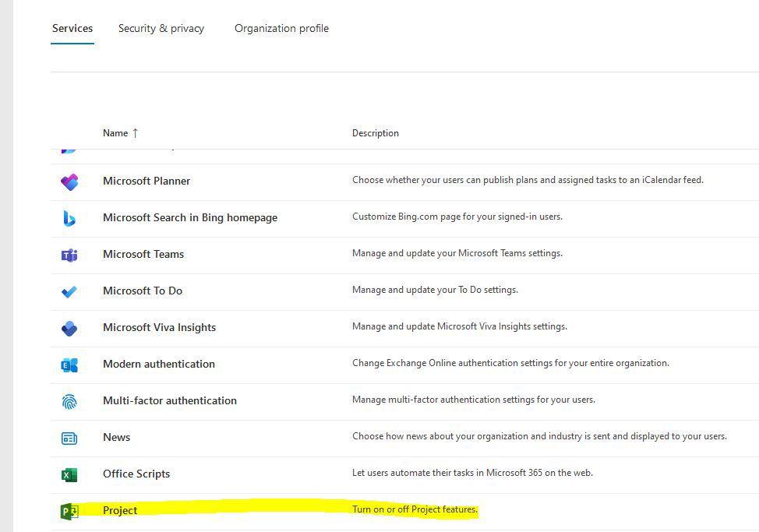Click the Exchange icon for Modern authentication

69,365
